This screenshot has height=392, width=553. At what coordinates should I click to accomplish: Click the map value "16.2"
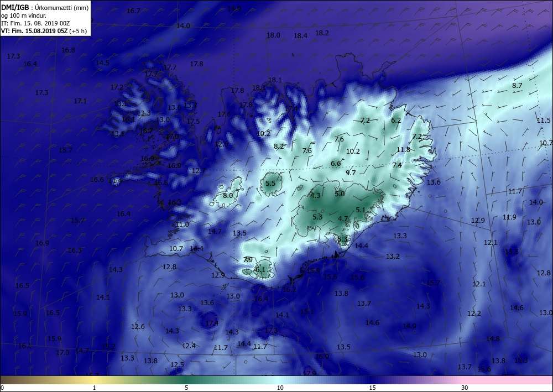tap(289, 289)
